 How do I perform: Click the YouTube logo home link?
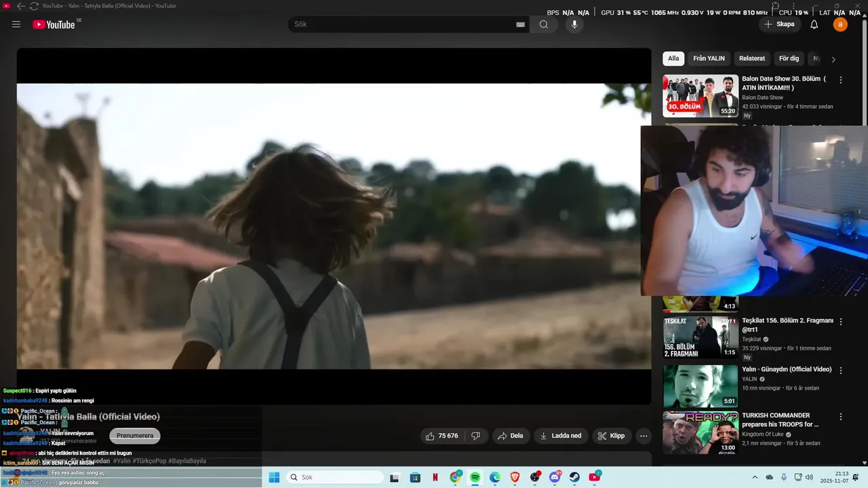point(54,24)
